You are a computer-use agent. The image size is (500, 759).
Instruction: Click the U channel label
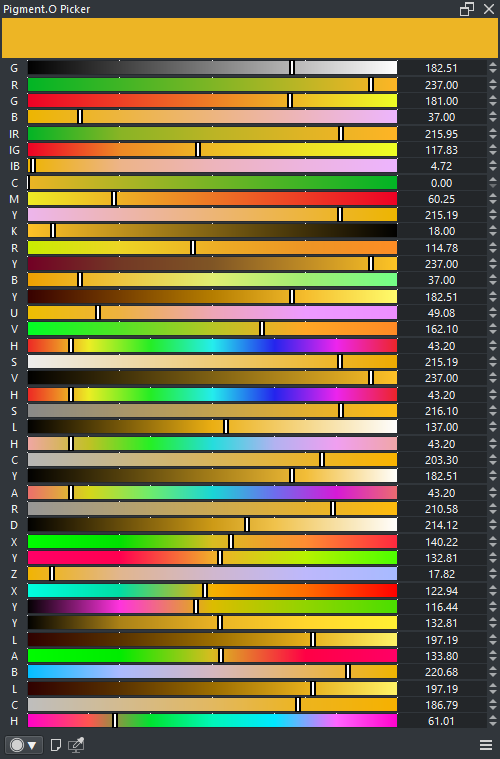click(14, 313)
